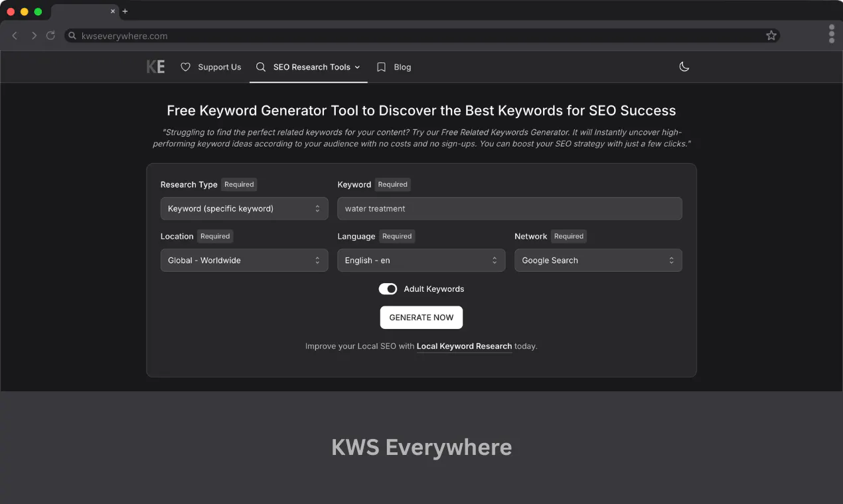Click the Required badge beside Language
Screen dimensions: 843x504
pos(397,236)
